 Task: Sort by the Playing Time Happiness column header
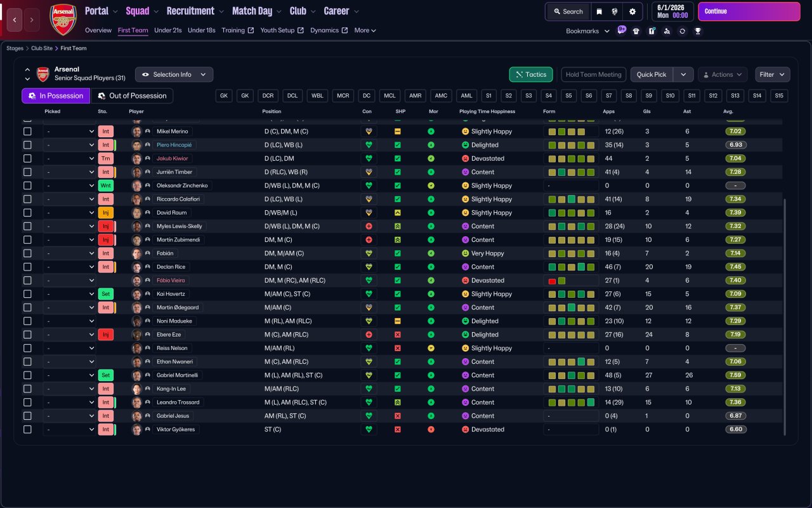pyautogui.click(x=487, y=112)
